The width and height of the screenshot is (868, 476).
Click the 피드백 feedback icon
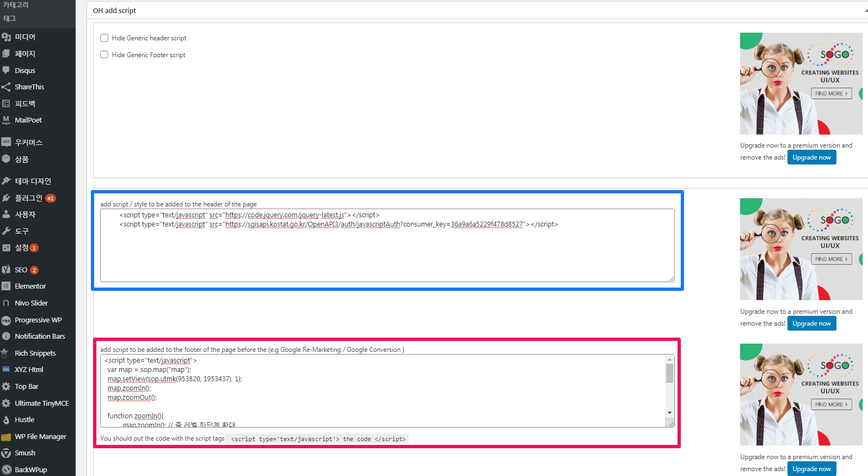click(x=6, y=103)
